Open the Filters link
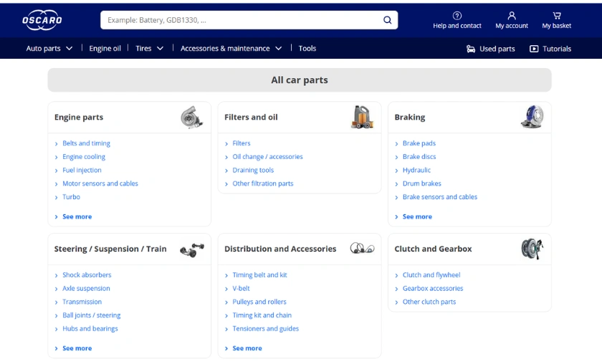Screen dimensions: 602x364 click(241, 143)
